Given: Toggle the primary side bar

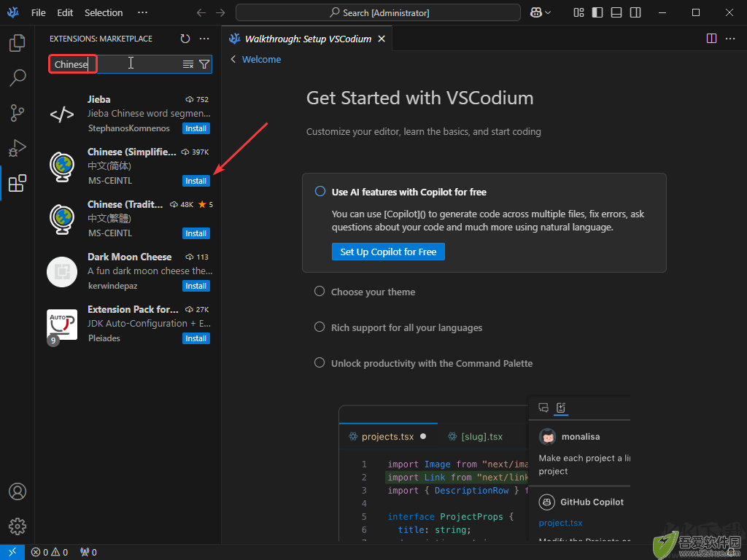Looking at the screenshot, I should pos(597,13).
